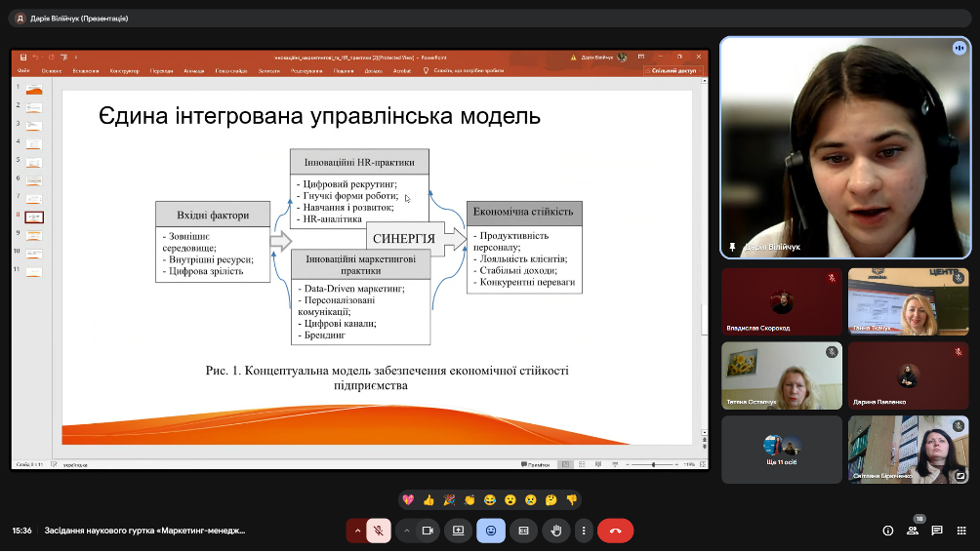The width and height of the screenshot is (980, 552).
Task: Toggle the camera on or off
Action: (x=427, y=531)
